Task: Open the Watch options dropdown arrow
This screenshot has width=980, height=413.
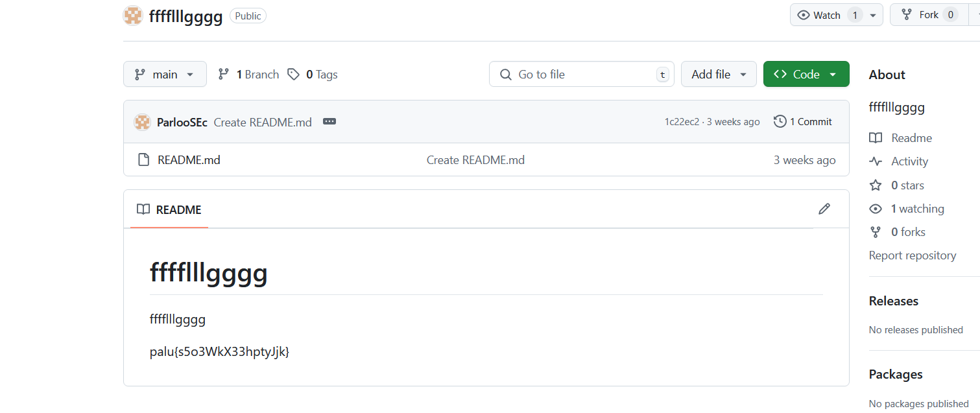Action: [873, 15]
